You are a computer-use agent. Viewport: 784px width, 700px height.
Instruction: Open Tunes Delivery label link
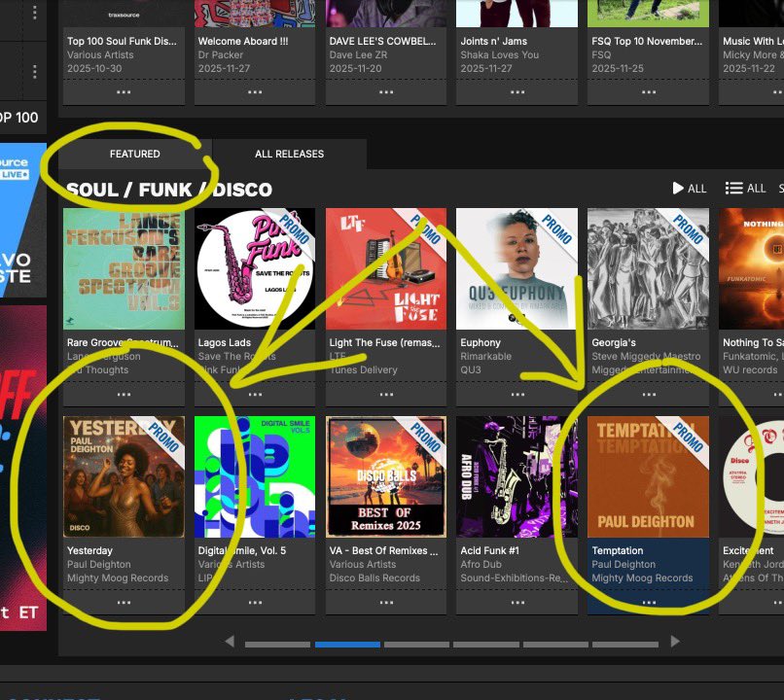tap(364, 369)
